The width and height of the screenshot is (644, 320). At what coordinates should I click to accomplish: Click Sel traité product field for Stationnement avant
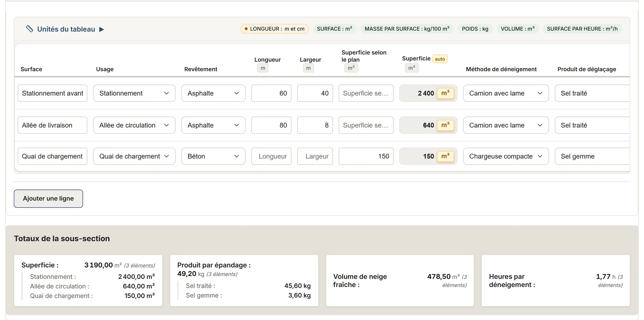pos(592,93)
